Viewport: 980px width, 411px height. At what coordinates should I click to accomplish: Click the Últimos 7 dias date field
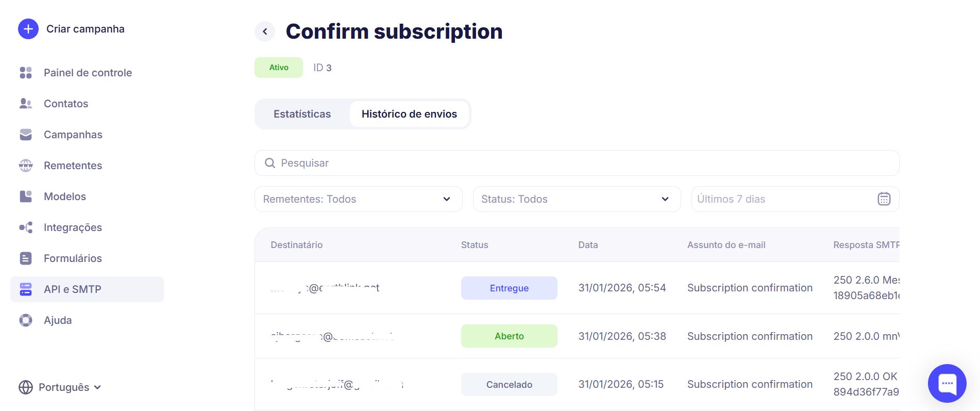click(x=773, y=199)
